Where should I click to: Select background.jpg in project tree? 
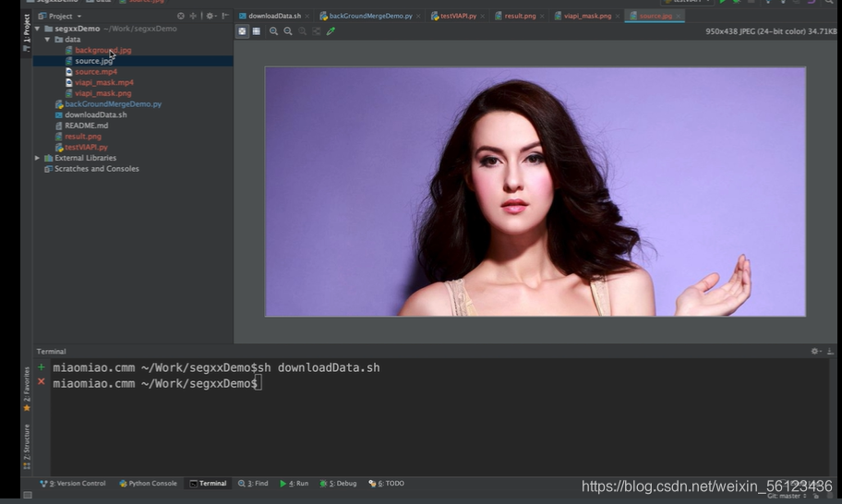point(103,50)
